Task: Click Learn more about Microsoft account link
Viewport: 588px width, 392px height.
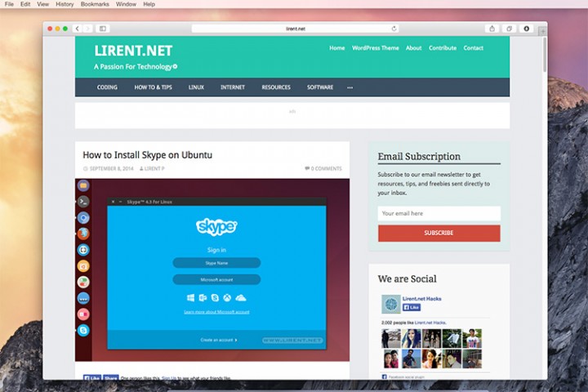Action: click(x=216, y=312)
